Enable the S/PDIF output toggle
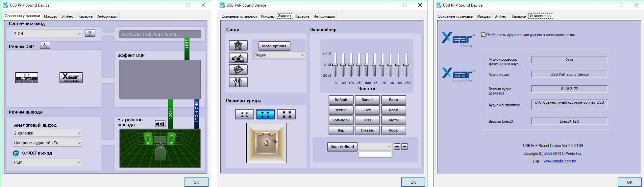Viewport: 644px width, 187px height. point(16,153)
